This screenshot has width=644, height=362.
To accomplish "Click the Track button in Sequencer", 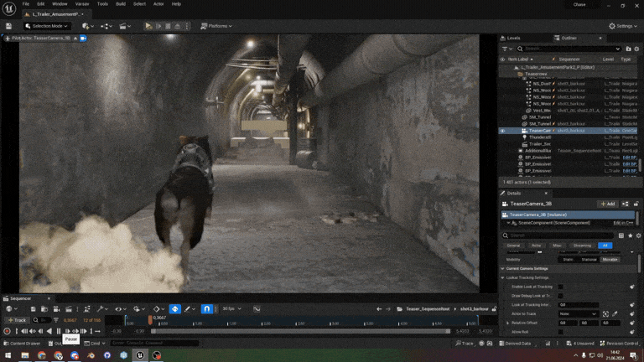I will 17,320.
